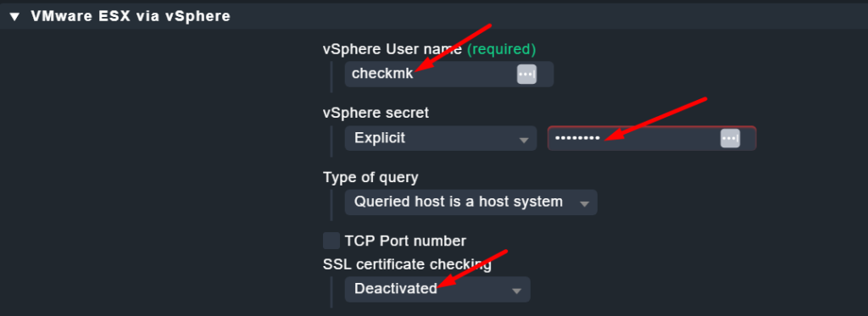This screenshot has width=868, height=316.
Task: Click the vSphere User name label
Action: click(x=392, y=50)
